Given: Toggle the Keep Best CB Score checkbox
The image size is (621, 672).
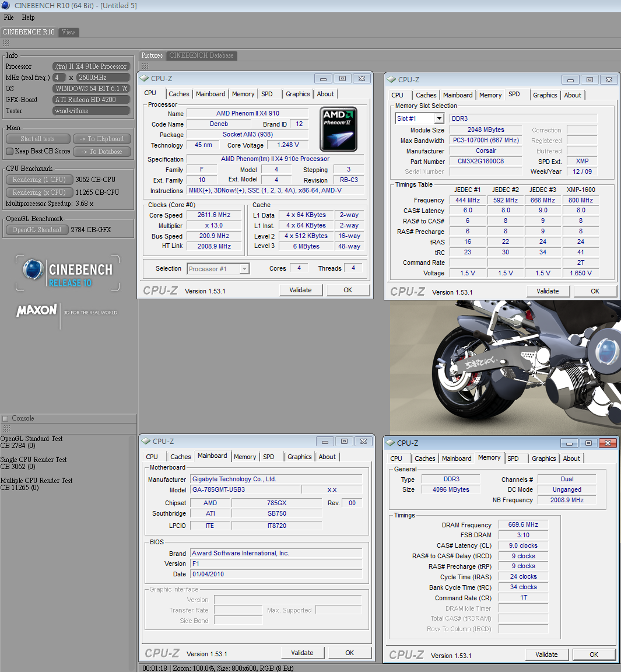Looking at the screenshot, I should point(10,151).
